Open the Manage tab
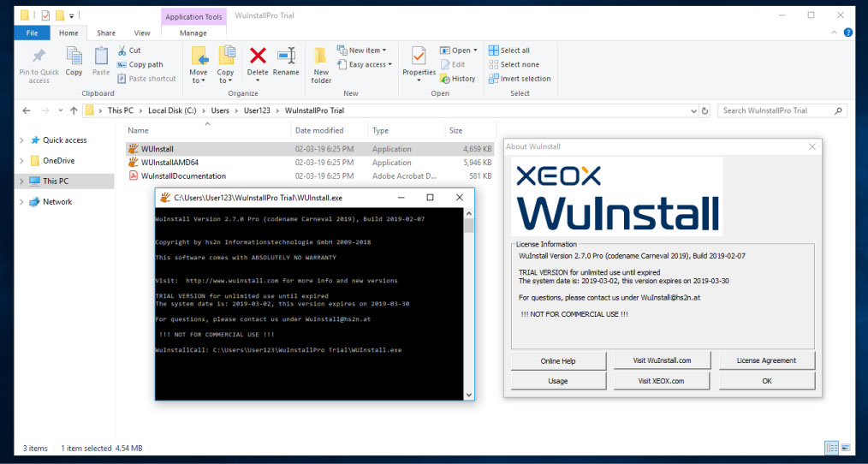Screen dimensions: 868x464 (x=193, y=33)
